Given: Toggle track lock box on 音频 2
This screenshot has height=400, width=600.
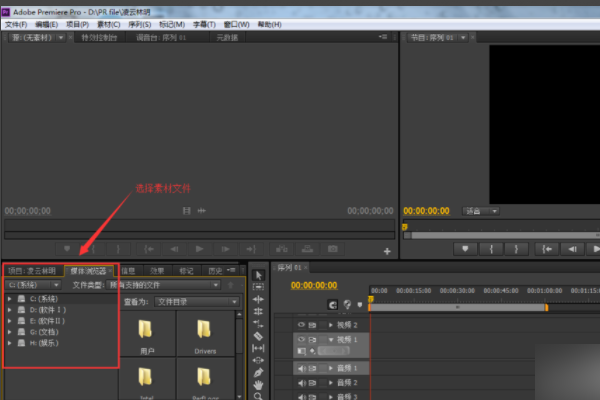Looking at the screenshot, I should [323, 383].
